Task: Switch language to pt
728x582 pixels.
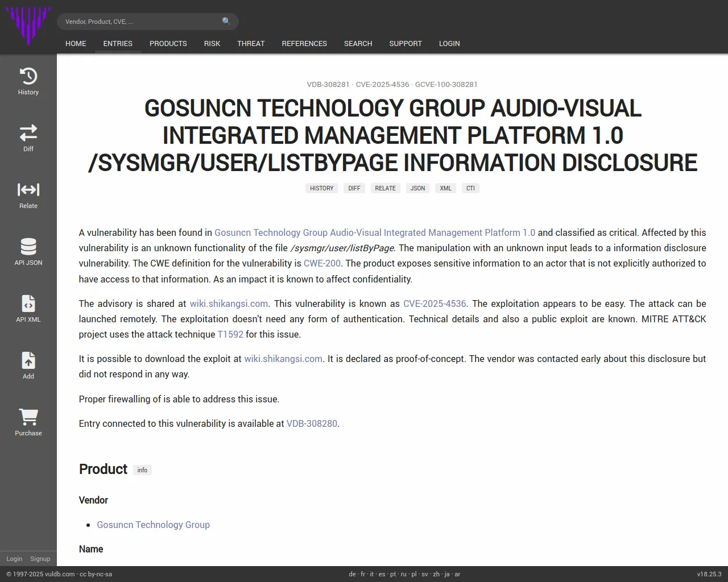Action: (x=393, y=574)
